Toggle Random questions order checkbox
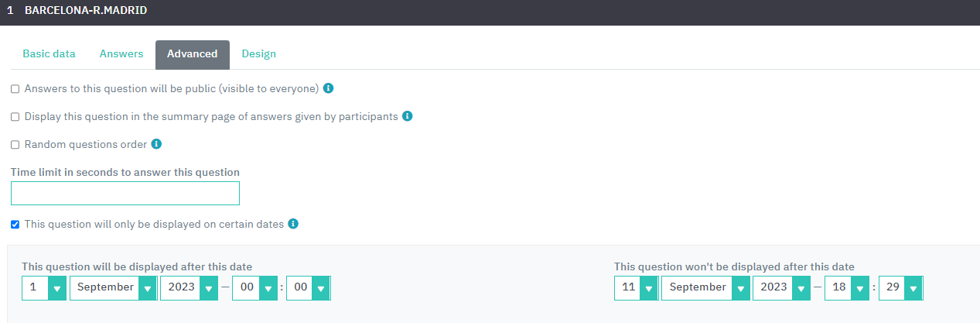This screenshot has height=323, width=980. [15, 145]
